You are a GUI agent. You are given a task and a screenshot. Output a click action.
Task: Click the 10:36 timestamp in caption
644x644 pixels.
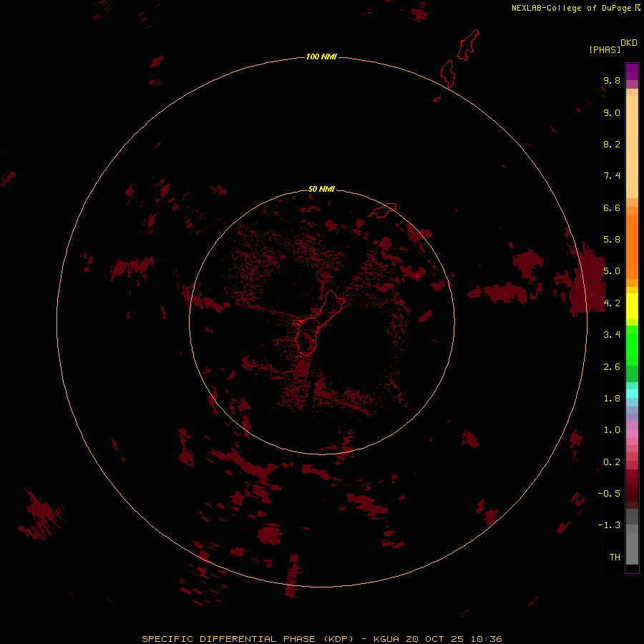pos(487,639)
